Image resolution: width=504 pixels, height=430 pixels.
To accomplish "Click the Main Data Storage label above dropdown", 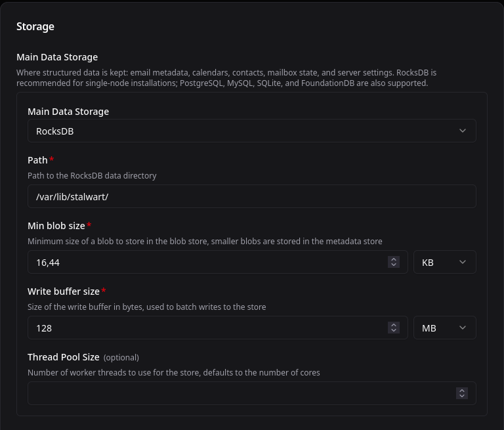I will pos(68,112).
